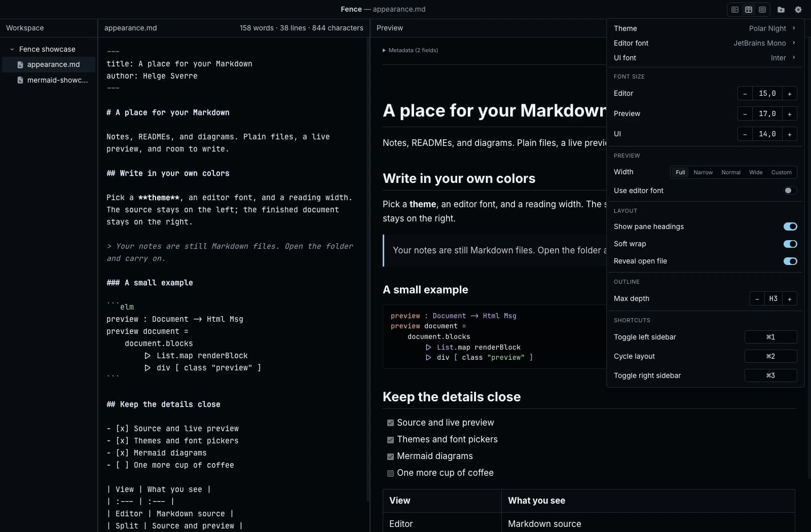Screen dimensions: 811x532
Task: Click the Editor font size value 15,0
Action: 767,94
